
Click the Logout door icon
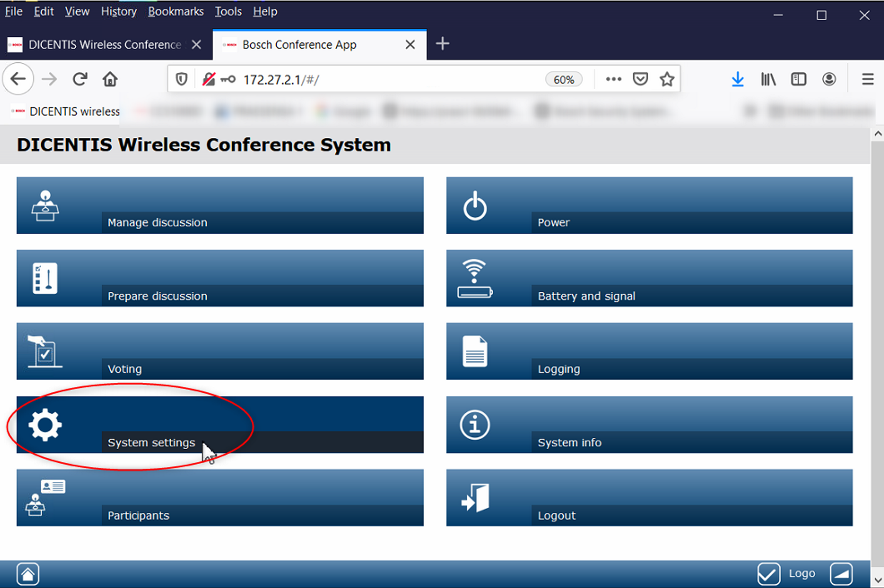point(475,498)
